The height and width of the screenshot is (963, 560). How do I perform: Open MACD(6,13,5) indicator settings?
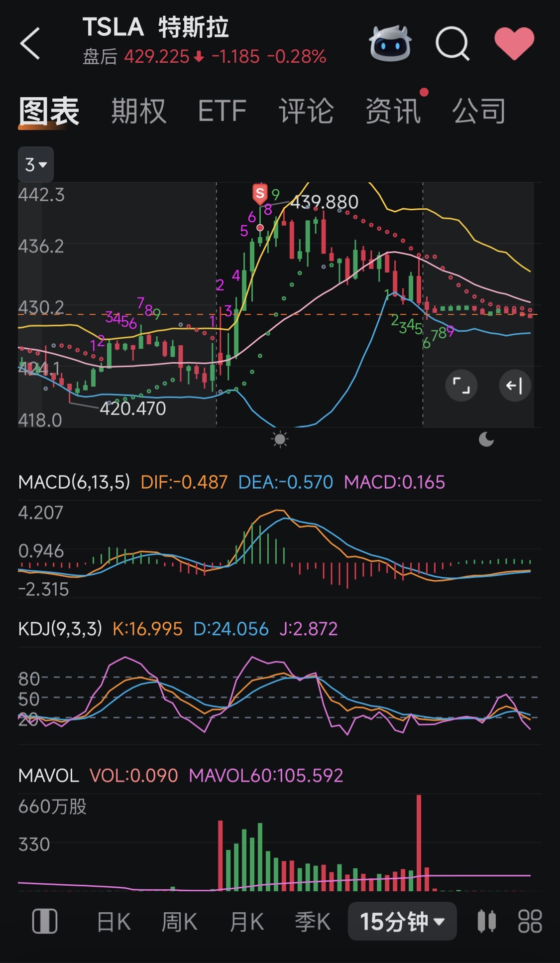click(74, 482)
